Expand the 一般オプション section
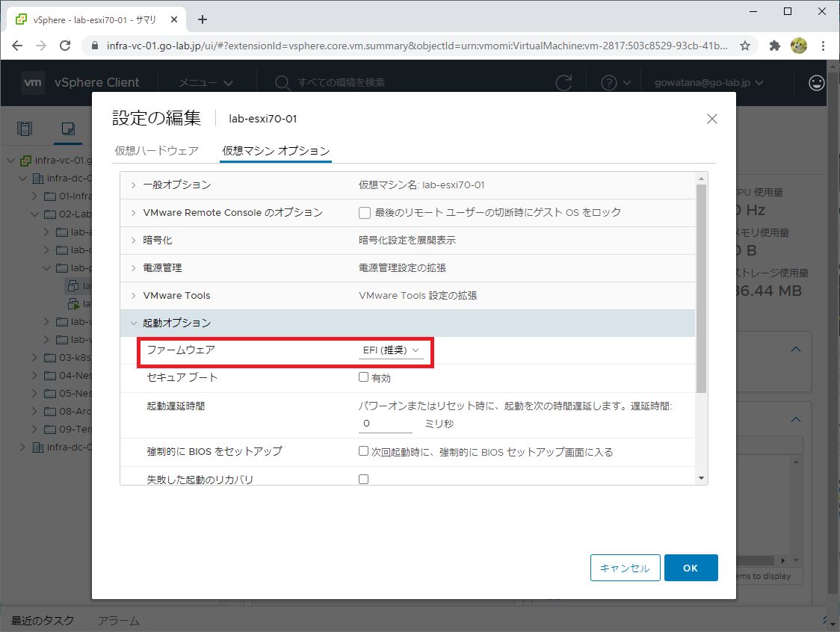 [x=133, y=185]
